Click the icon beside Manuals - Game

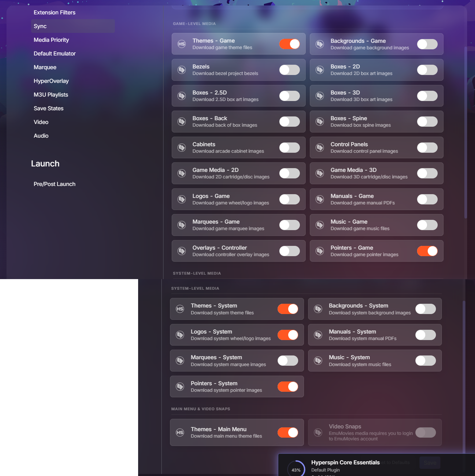pyautogui.click(x=320, y=199)
